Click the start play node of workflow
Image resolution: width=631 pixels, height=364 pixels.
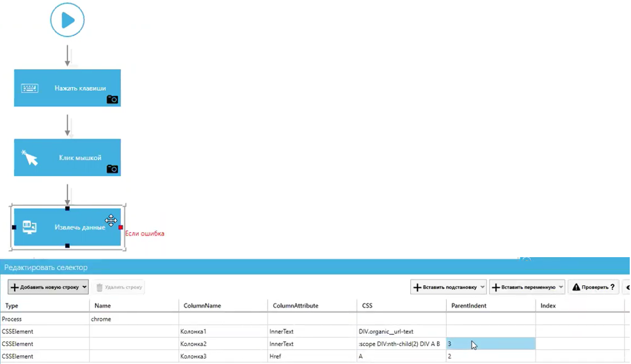(67, 20)
